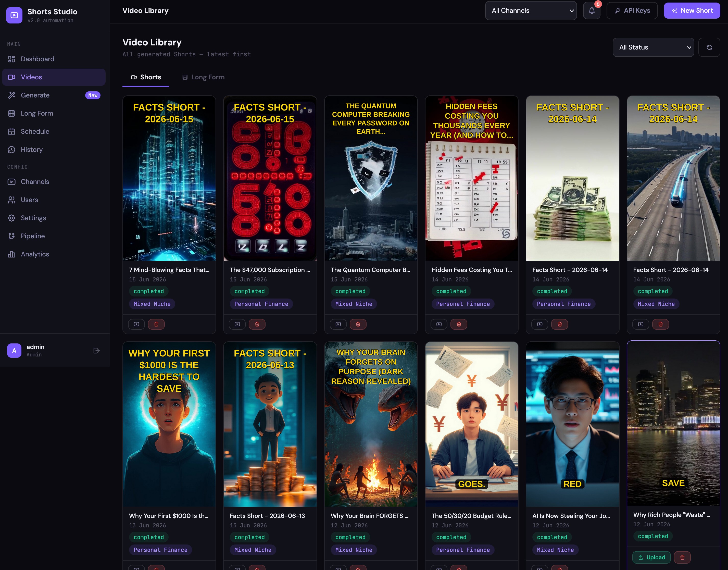This screenshot has width=728, height=570.
Task: Open the Channels config page
Action: coord(54,182)
